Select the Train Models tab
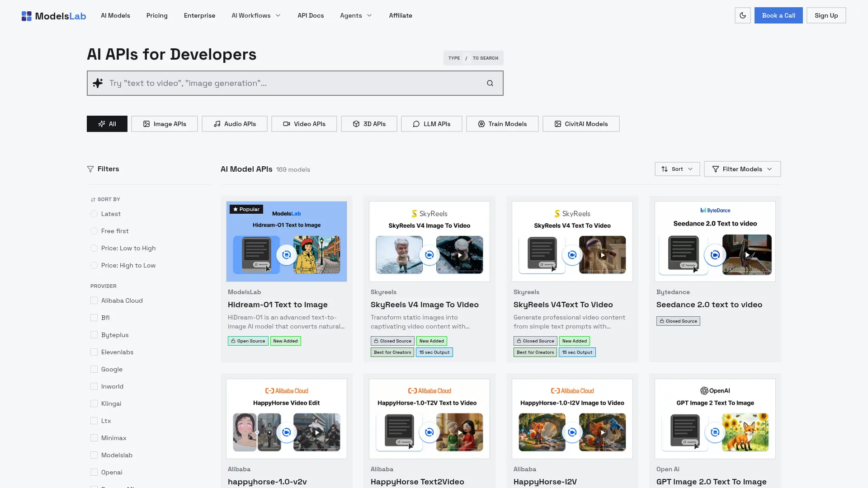This screenshot has width=868, height=488. tap(502, 124)
